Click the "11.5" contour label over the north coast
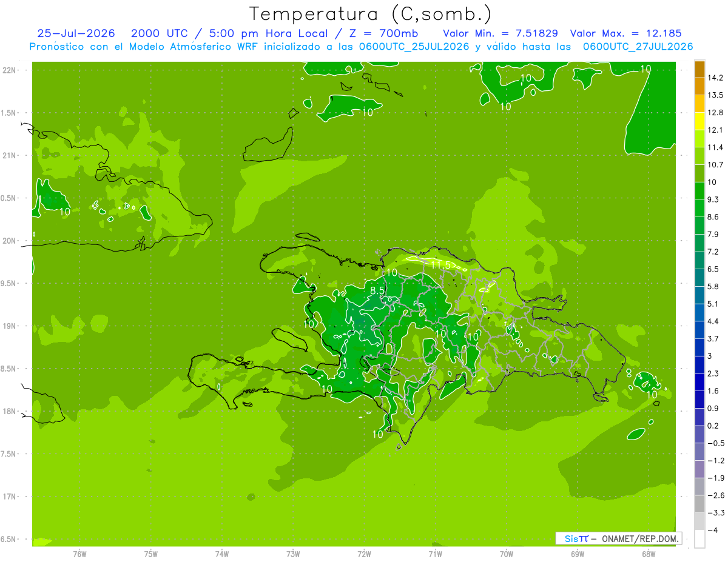The image size is (728, 562). click(x=441, y=266)
